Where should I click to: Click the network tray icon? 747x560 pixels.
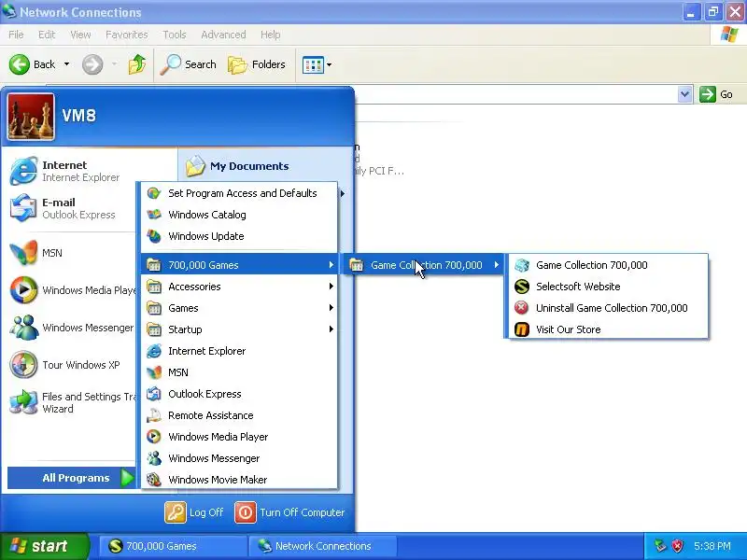click(660, 546)
